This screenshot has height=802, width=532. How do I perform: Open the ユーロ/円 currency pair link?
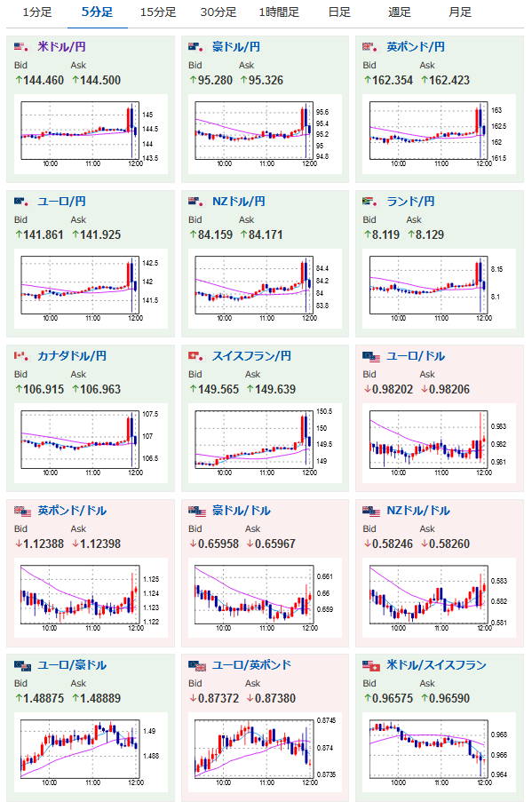coord(61,202)
